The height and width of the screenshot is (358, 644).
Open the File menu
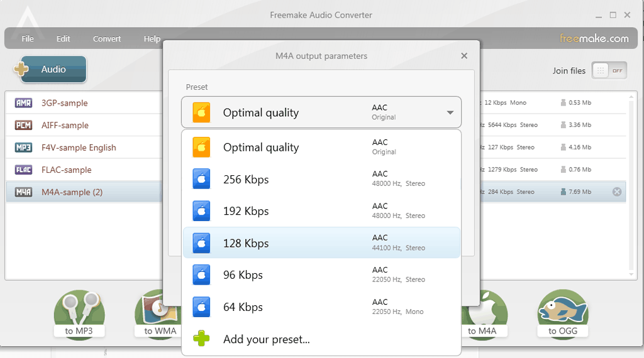(x=28, y=38)
